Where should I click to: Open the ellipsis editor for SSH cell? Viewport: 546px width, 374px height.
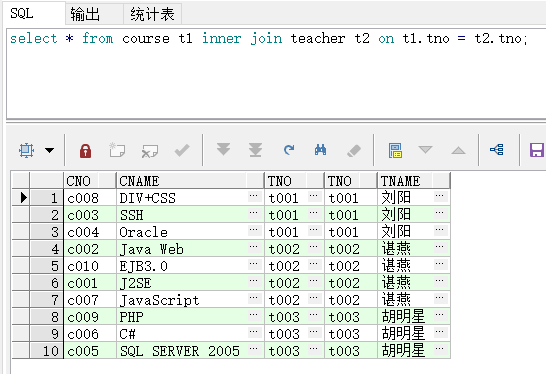coord(254,213)
